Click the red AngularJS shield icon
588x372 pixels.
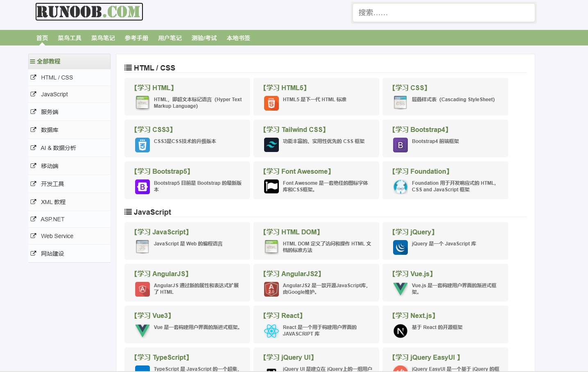[x=142, y=289]
